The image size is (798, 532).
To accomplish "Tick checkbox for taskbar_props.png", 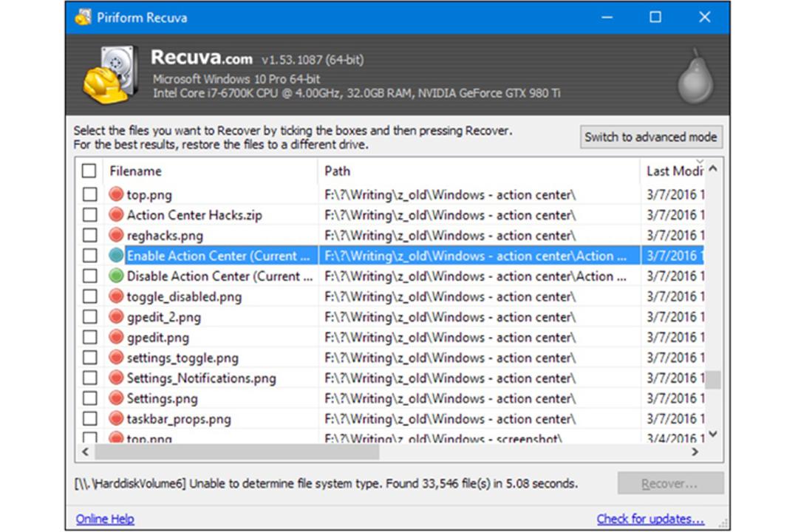I will pos(90,418).
